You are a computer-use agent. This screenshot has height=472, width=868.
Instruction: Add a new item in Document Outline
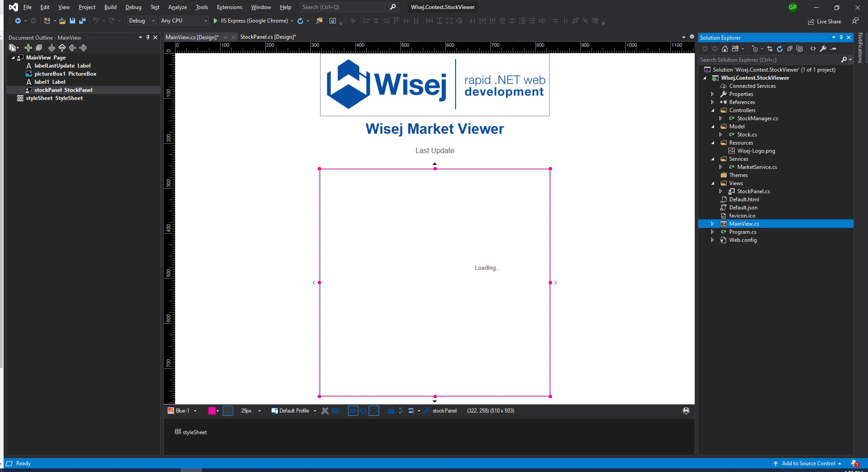coord(28,48)
